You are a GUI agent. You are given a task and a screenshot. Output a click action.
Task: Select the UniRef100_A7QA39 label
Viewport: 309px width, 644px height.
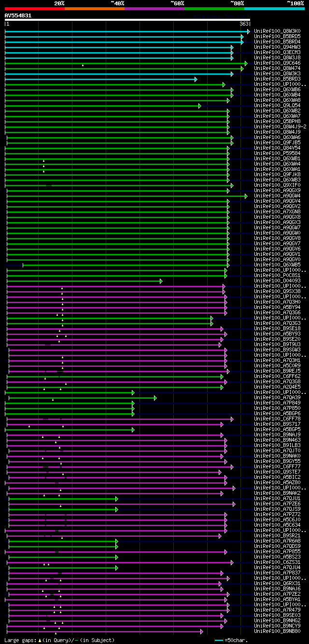[278, 397]
